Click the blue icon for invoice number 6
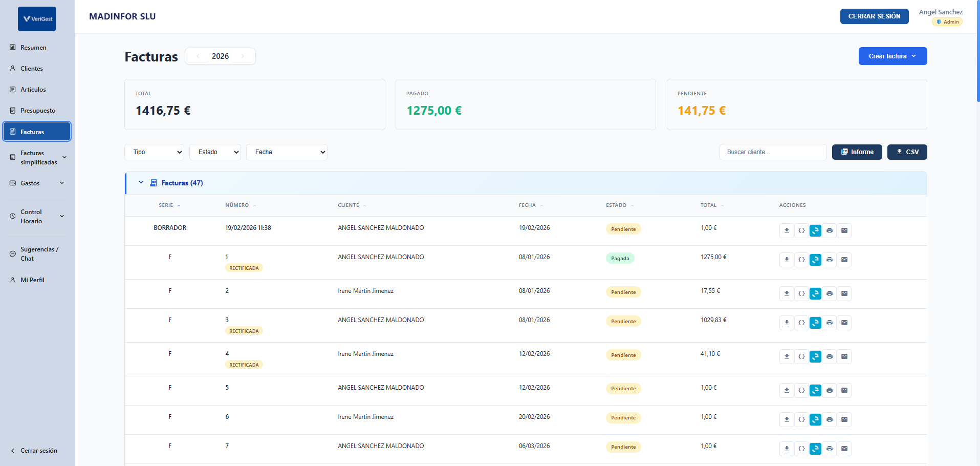This screenshot has width=980, height=466. click(x=815, y=419)
